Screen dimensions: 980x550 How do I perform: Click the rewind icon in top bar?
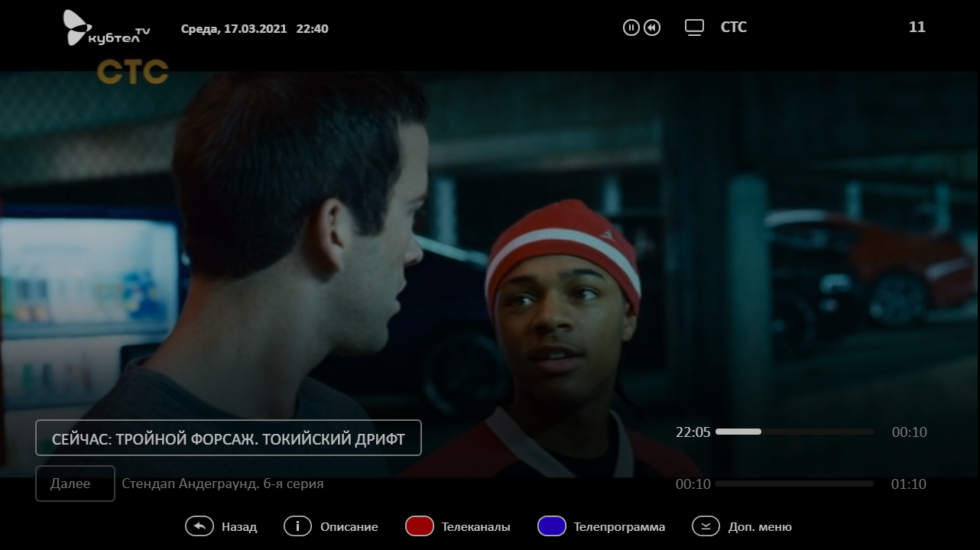coord(651,27)
